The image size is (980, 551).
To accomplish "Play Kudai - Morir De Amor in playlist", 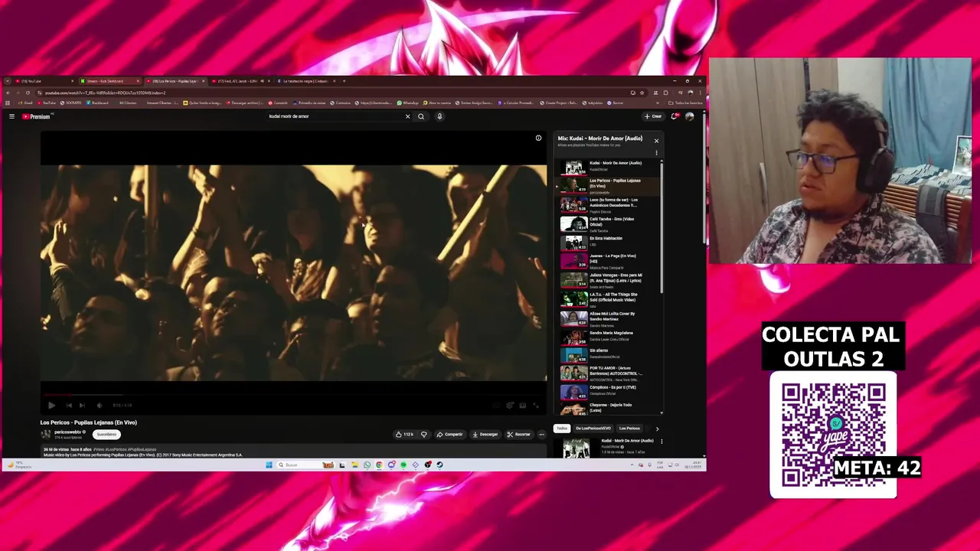I will tap(609, 166).
